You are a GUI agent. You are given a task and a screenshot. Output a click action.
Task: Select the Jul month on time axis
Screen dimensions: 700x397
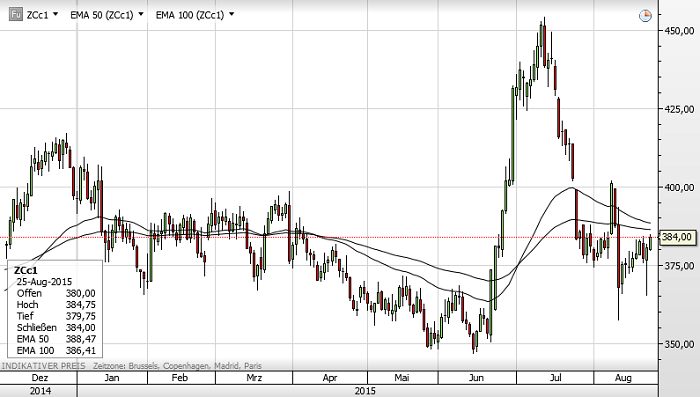point(555,378)
